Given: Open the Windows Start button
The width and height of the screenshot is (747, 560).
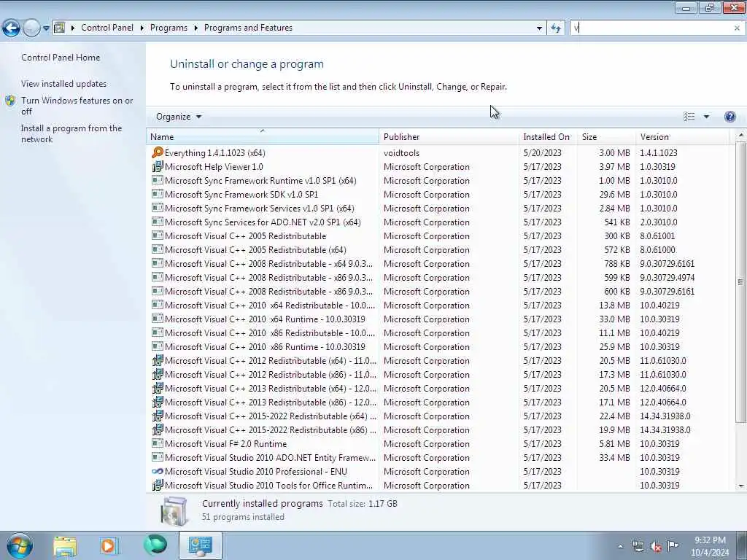Looking at the screenshot, I should coord(20,545).
